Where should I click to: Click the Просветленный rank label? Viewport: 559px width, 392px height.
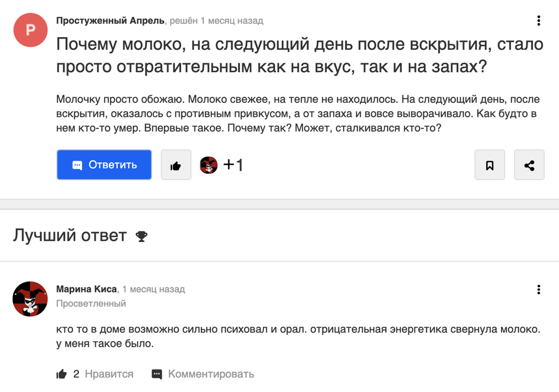[x=91, y=304]
